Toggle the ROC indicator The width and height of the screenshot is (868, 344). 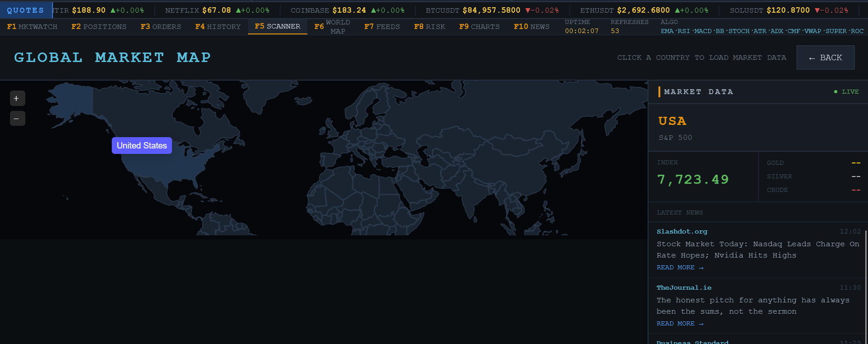click(857, 31)
